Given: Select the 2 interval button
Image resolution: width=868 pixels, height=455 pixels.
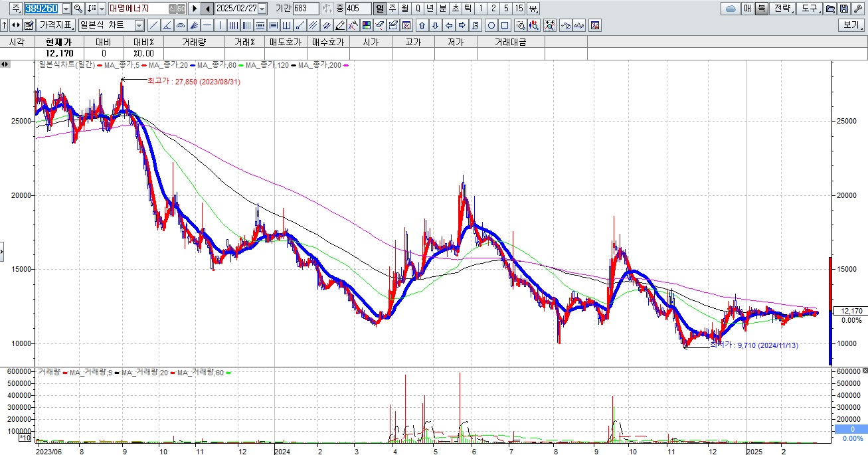Looking at the screenshot, I should pos(493,9).
